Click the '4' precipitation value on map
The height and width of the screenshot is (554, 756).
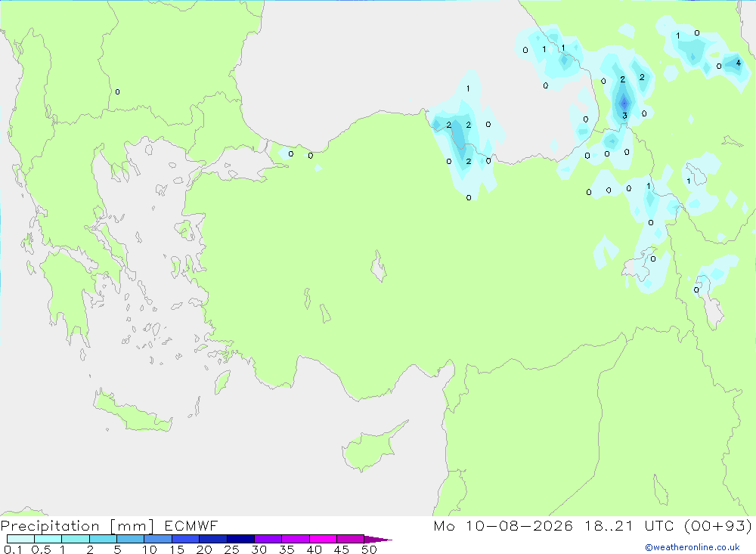point(738,63)
